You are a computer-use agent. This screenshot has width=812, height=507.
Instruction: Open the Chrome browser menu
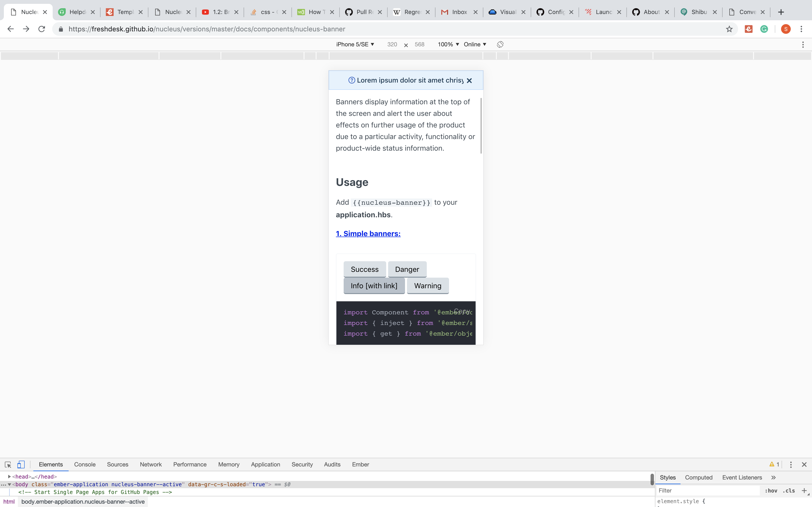802,29
